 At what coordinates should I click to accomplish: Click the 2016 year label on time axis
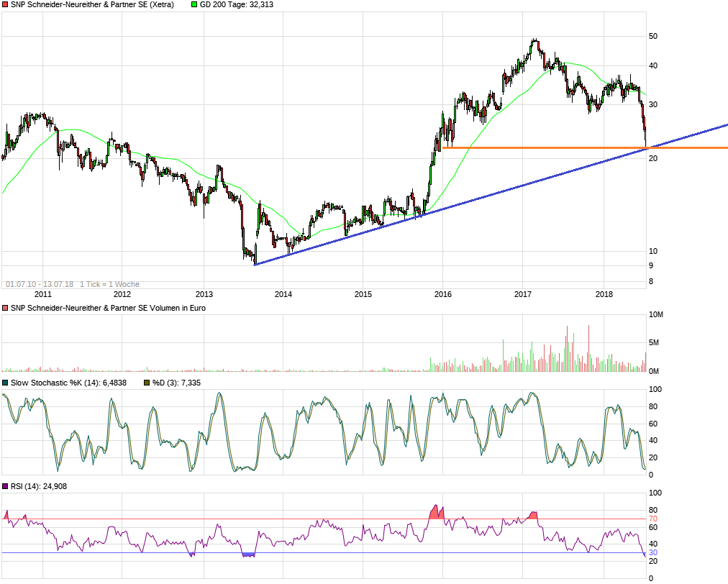pyautogui.click(x=443, y=294)
